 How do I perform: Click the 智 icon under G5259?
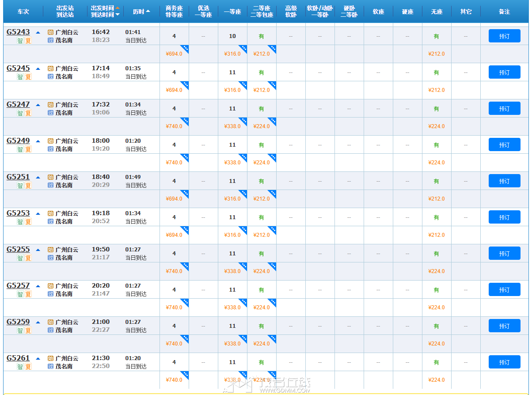click(20, 330)
